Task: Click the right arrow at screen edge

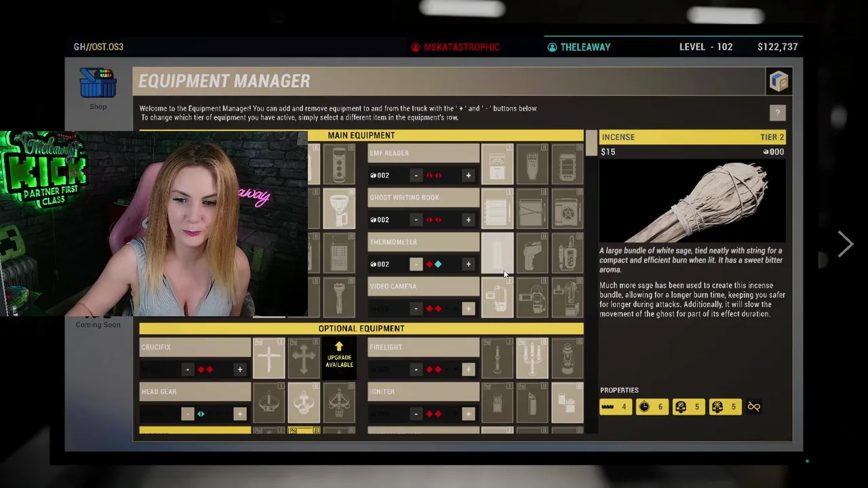Action: 845,244
